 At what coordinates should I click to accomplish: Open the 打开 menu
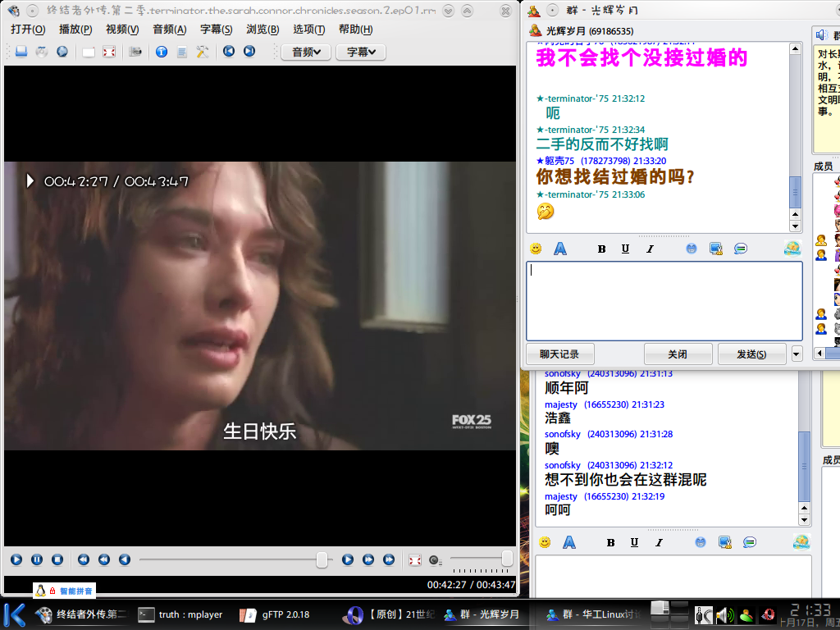28,30
